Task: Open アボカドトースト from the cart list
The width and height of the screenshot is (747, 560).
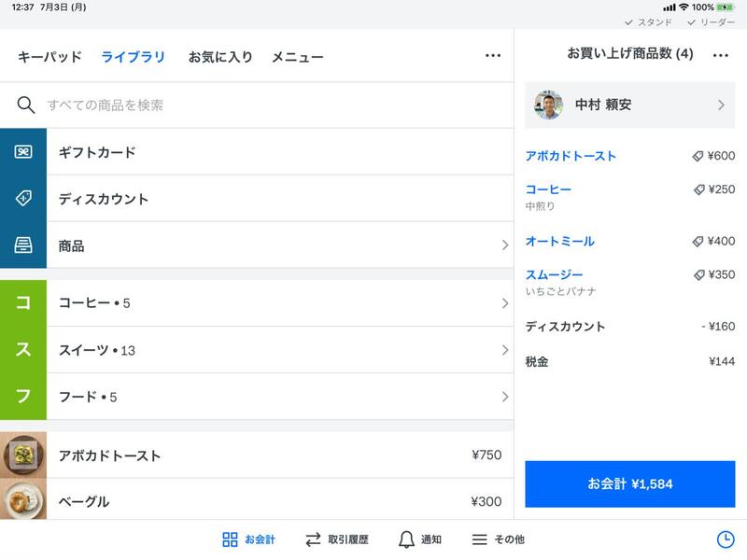Action: tap(571, 156)
